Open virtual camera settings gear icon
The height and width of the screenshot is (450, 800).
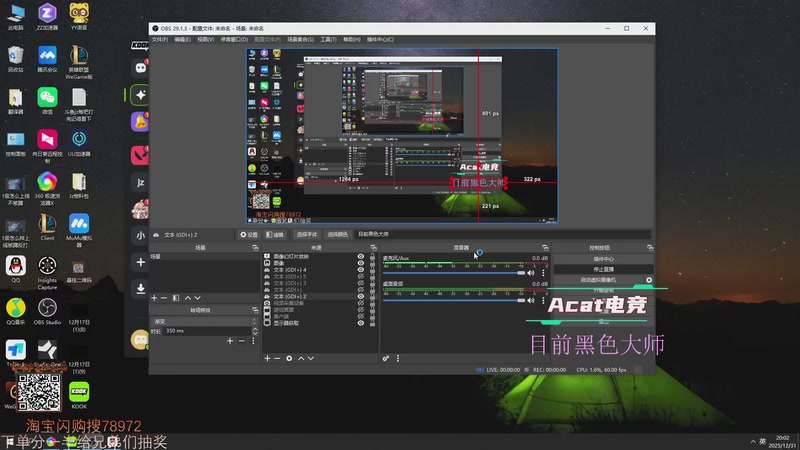tap(649, 280)
